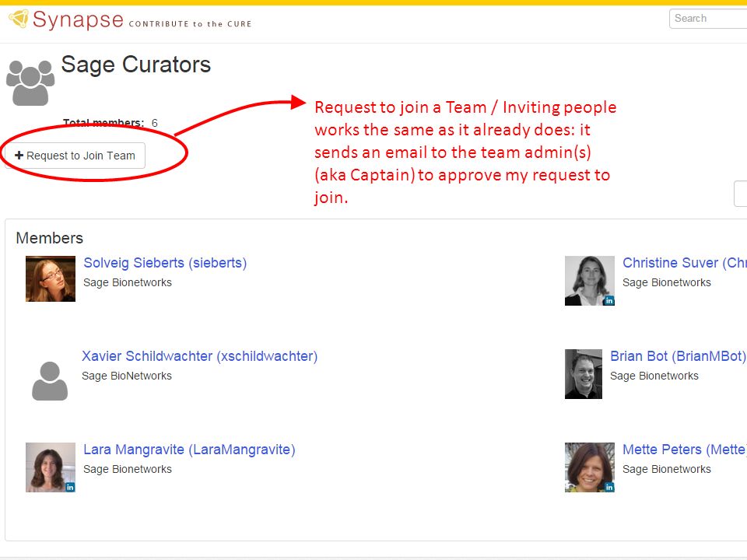Screen dimensions: 747x560
Task: Open Mette Peters profile link
Action: (x=685, y=450)
